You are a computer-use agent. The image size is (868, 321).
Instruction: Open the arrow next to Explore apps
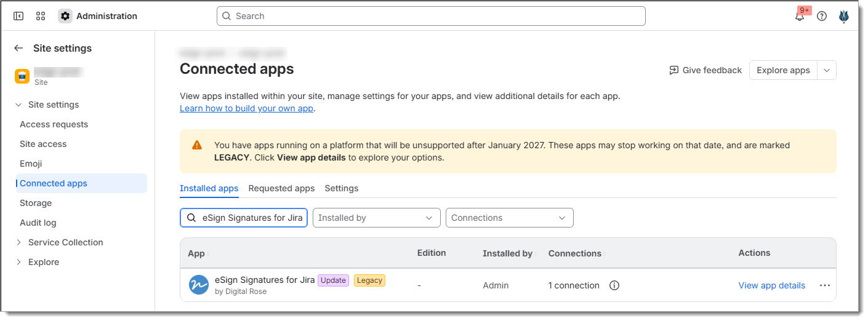pyautogui.click(x=827, y=70)
